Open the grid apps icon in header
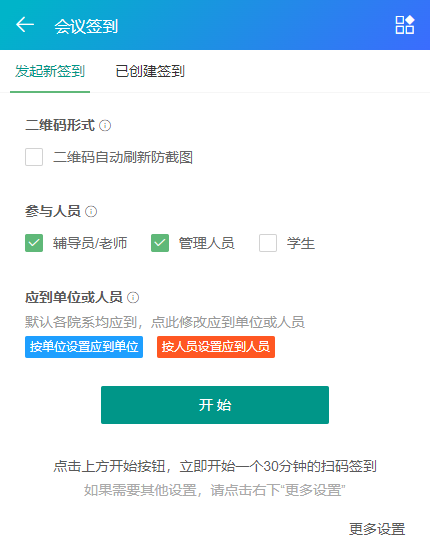 coord(405,25)
